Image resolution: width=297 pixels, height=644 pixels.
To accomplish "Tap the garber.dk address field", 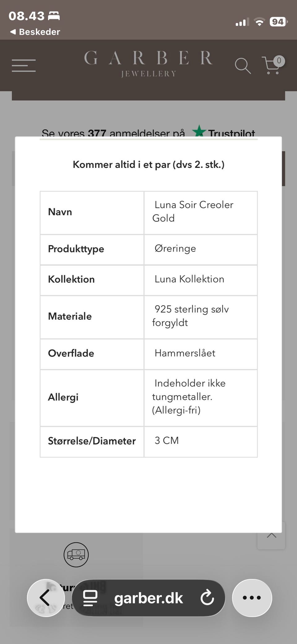I will [148, 598].
